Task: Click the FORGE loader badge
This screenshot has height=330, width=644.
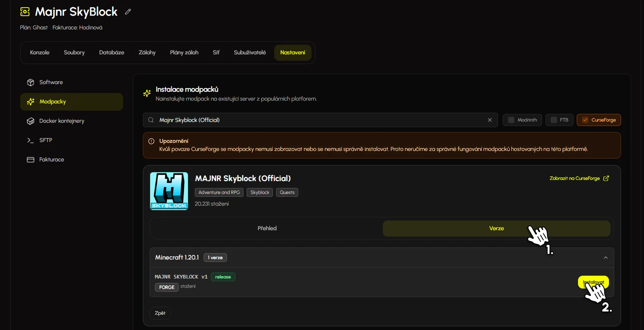Action: (167, 287)
